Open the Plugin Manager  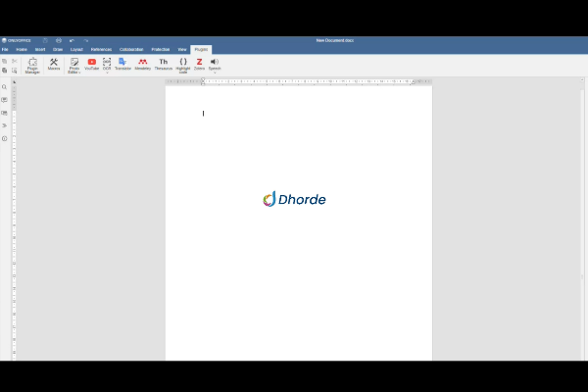pos(32,65)
